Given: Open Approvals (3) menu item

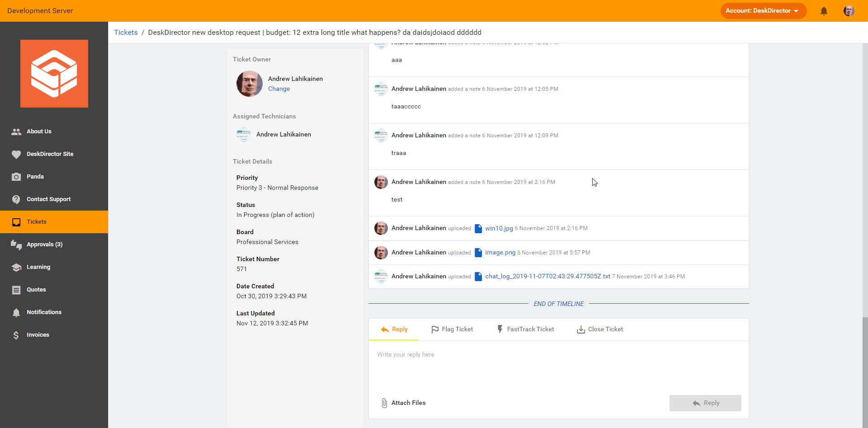Looking at the screenshot, I should 54,245.
